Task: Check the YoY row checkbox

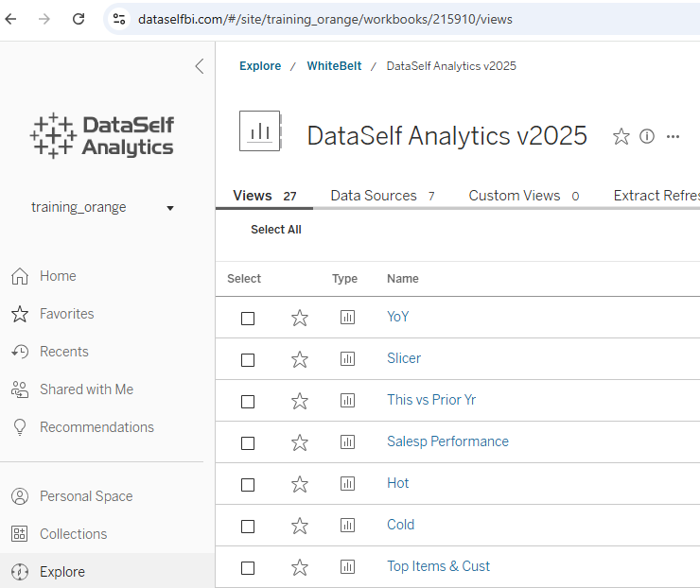Action: pos(248,319)
